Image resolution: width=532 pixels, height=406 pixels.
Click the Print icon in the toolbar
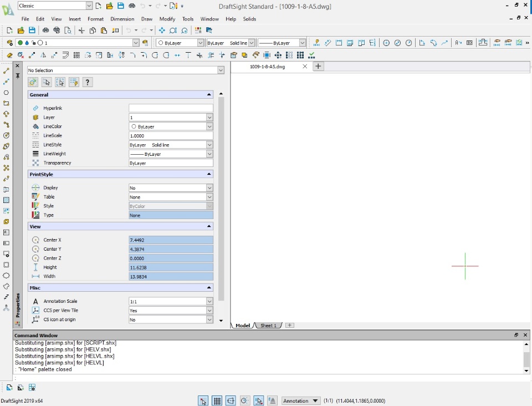pyautogui.click(x=45, y=31)
